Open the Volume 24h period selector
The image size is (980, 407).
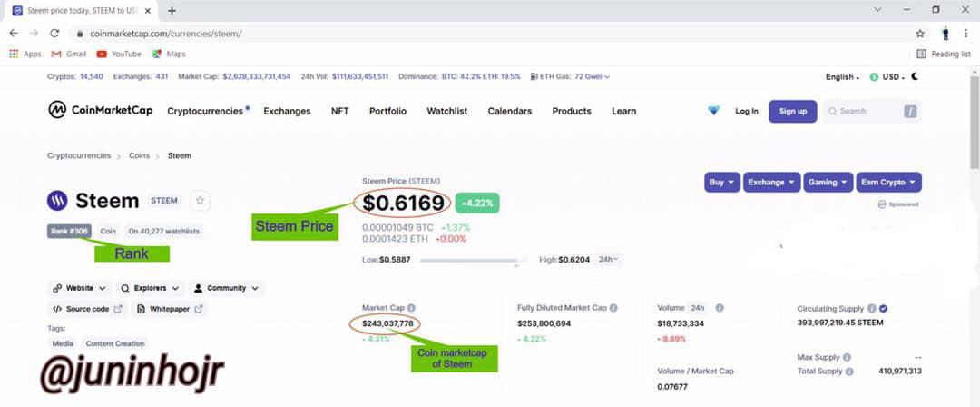697,308
